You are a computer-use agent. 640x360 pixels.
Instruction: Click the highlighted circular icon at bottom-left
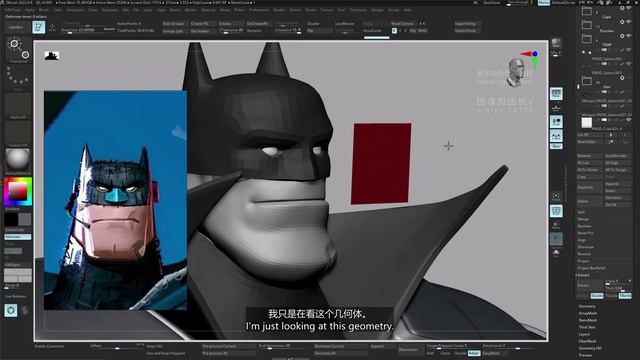[11, 310]
